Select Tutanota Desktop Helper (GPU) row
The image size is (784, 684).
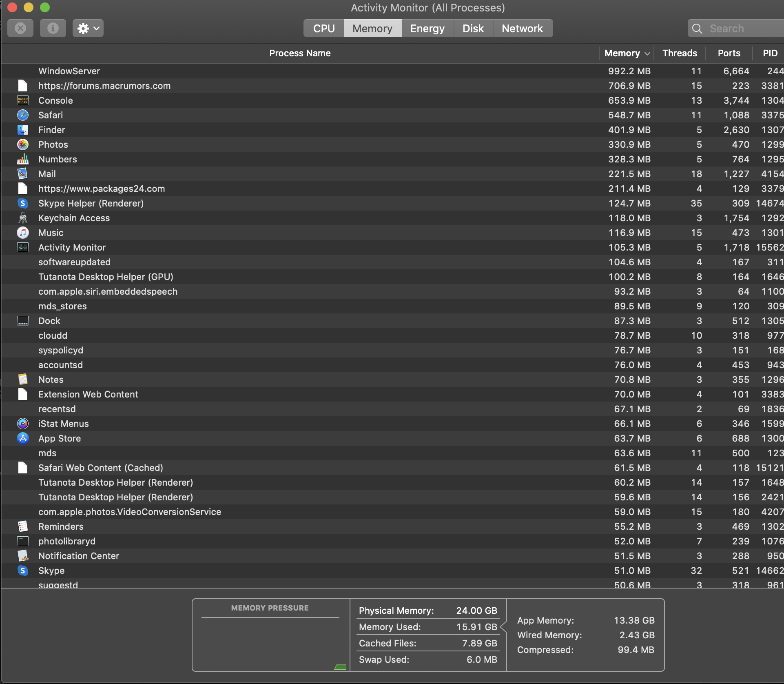click(x=392, y=277)
